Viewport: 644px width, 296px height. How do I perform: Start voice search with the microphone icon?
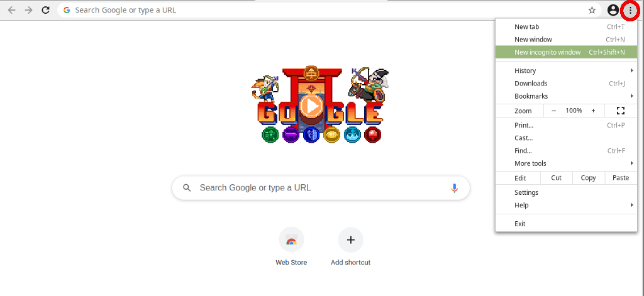coord(454,188)
